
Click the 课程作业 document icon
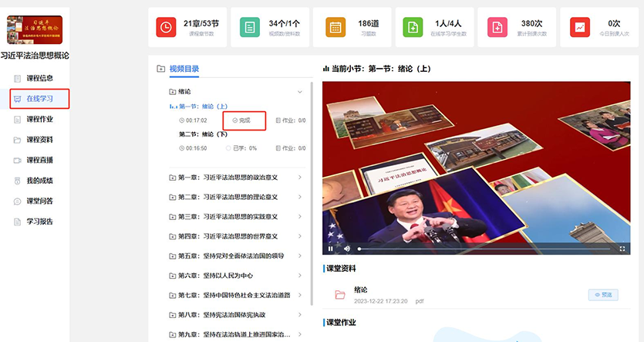(x=17, y=120)
